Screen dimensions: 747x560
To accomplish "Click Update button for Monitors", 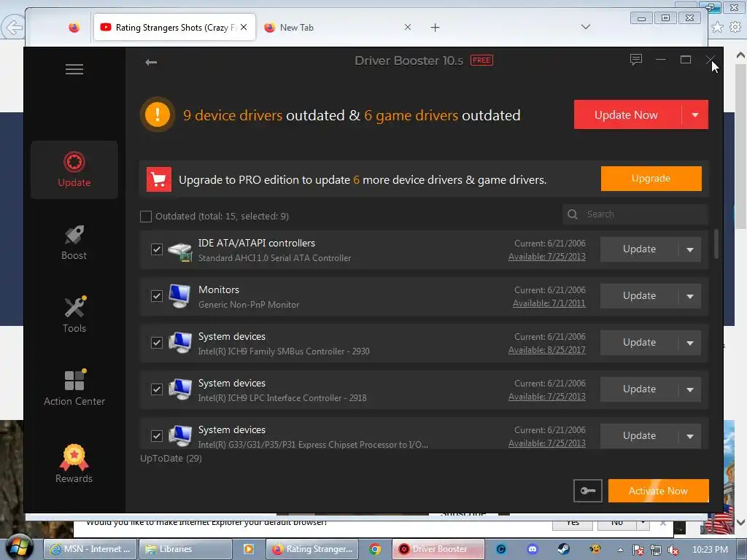I will point(639,296).
